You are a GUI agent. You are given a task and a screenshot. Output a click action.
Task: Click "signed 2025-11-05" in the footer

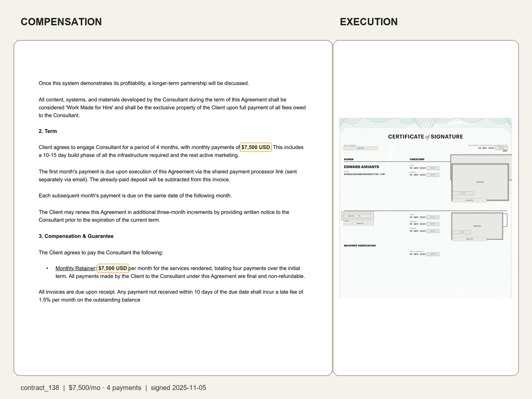(x=179, y=388)
